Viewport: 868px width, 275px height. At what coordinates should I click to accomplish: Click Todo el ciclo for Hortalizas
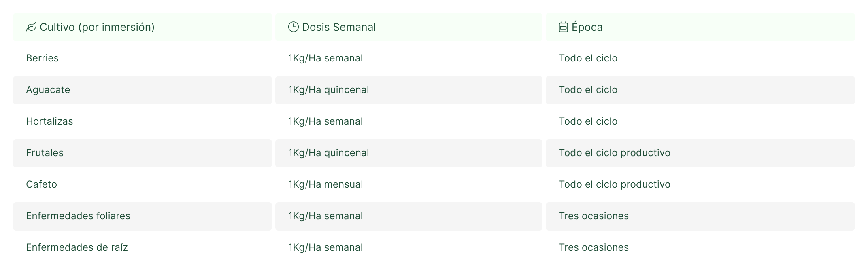coord(588,121)
